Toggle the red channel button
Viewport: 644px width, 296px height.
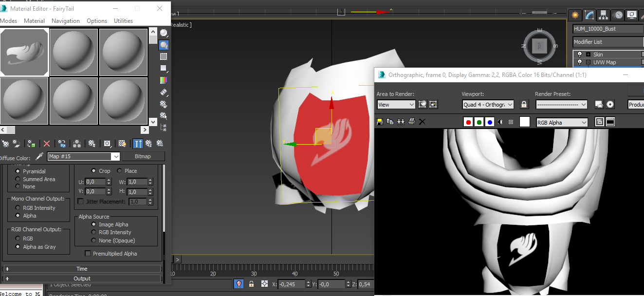[468, 122]
